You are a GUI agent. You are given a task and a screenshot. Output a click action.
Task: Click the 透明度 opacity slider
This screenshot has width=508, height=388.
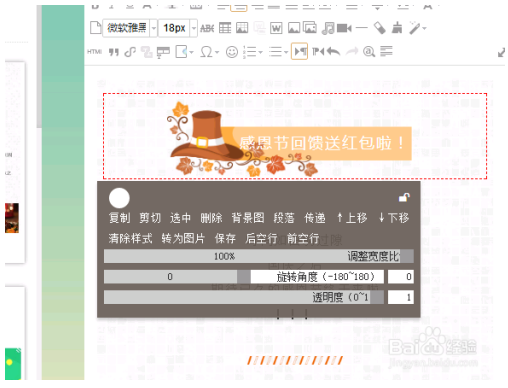tap(244, 297)
